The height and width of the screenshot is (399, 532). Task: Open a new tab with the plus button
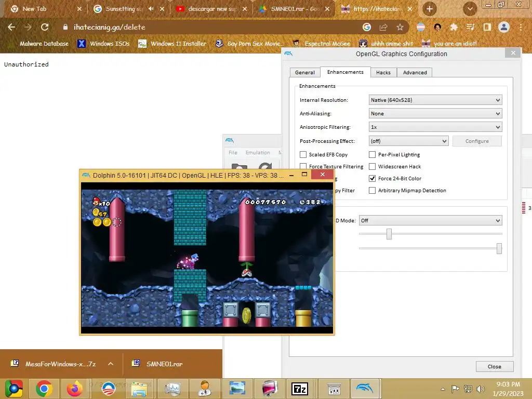click(x=429, y=9)
